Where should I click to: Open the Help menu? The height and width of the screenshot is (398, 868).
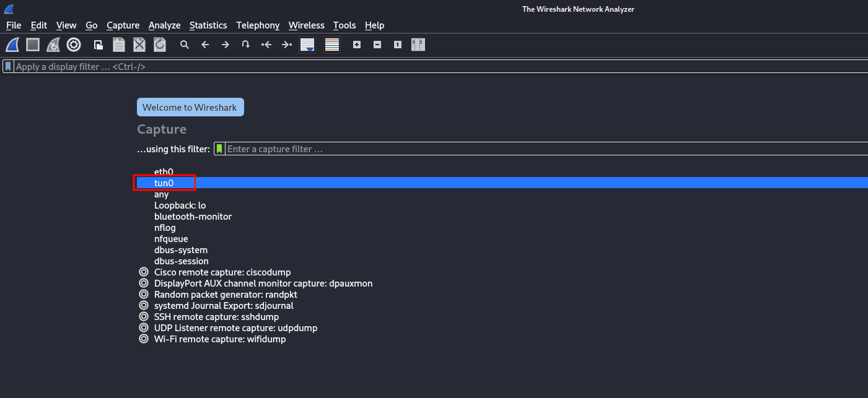pyautogui.click(x=374, y=25)
